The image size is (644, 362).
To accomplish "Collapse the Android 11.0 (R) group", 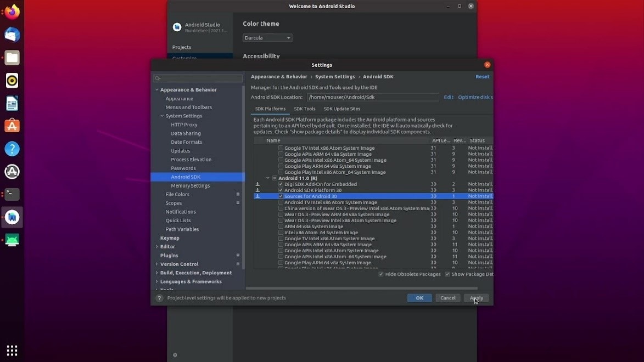I will tap(268, 178).
